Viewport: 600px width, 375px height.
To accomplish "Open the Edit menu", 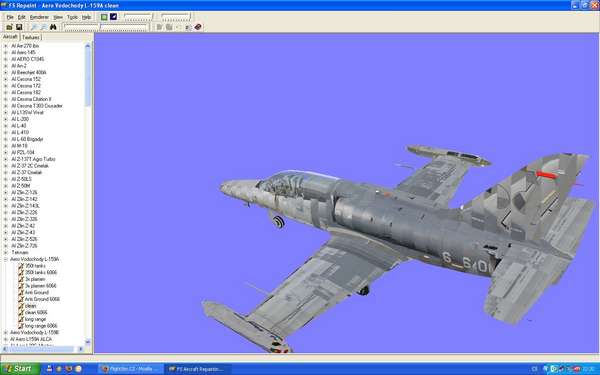I will tap(21, 17).
